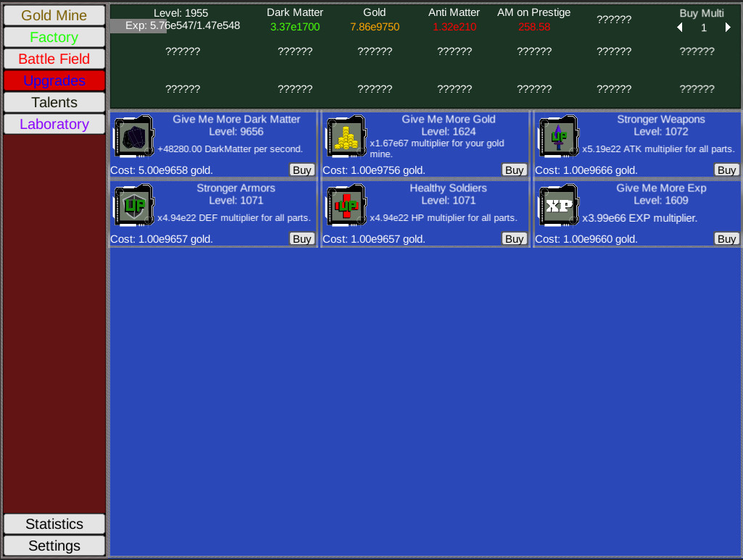Click the Give Me More Exp XP icon
The width and height of the screenshot is (743, 560).
coord(558,206)
